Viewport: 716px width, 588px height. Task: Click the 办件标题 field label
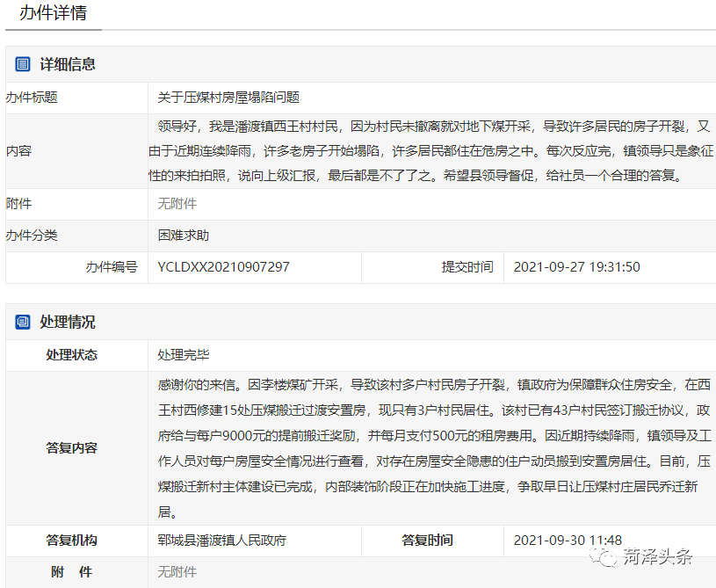tap(32, 98)
